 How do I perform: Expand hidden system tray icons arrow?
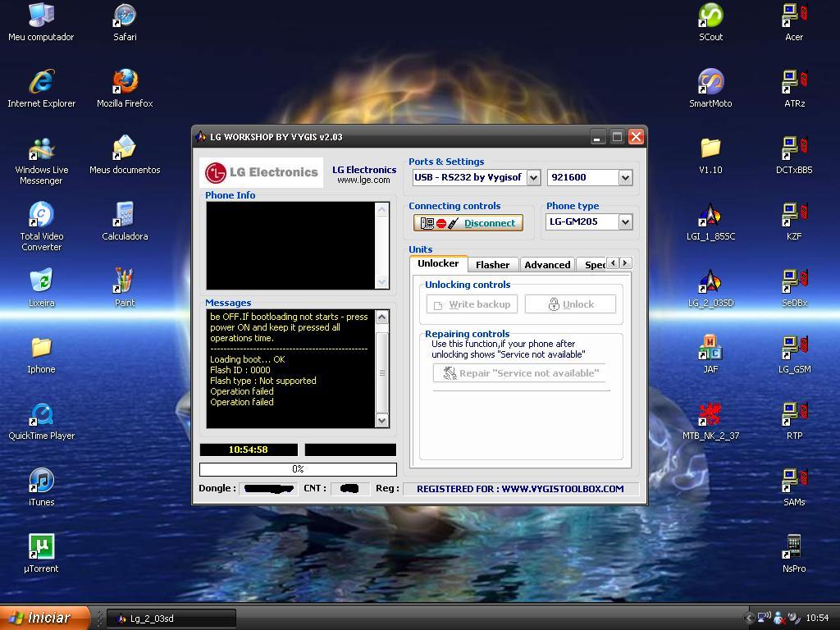tap(749, 618)
